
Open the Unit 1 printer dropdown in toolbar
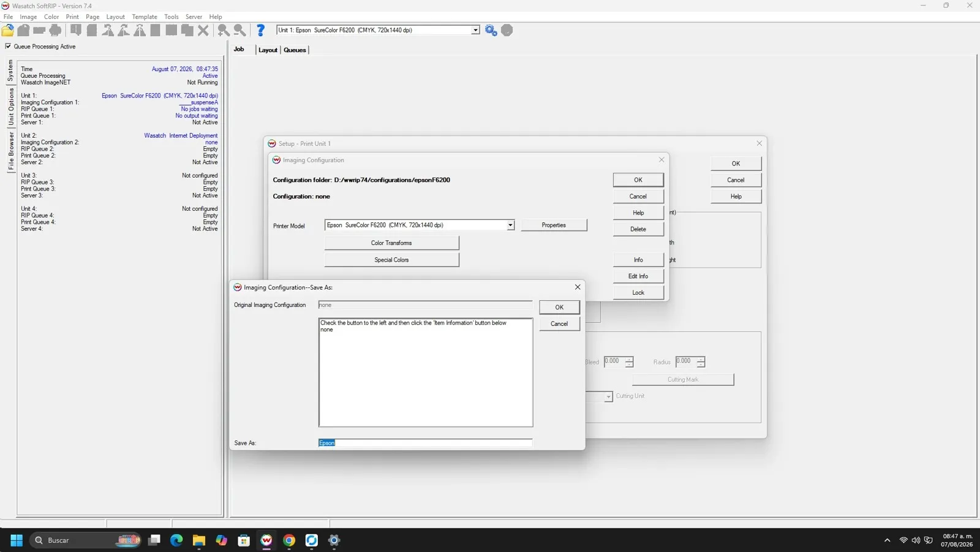click(x=475, y=30)
